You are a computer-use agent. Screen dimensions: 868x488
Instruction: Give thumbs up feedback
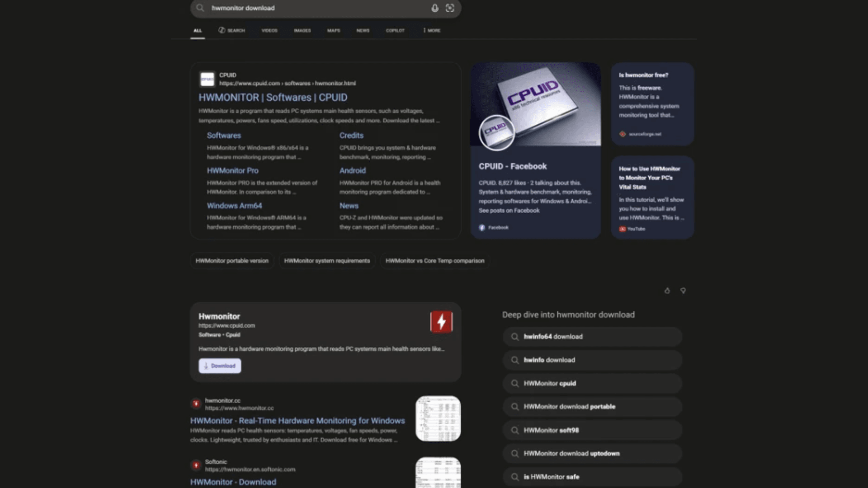coord(667,291)
